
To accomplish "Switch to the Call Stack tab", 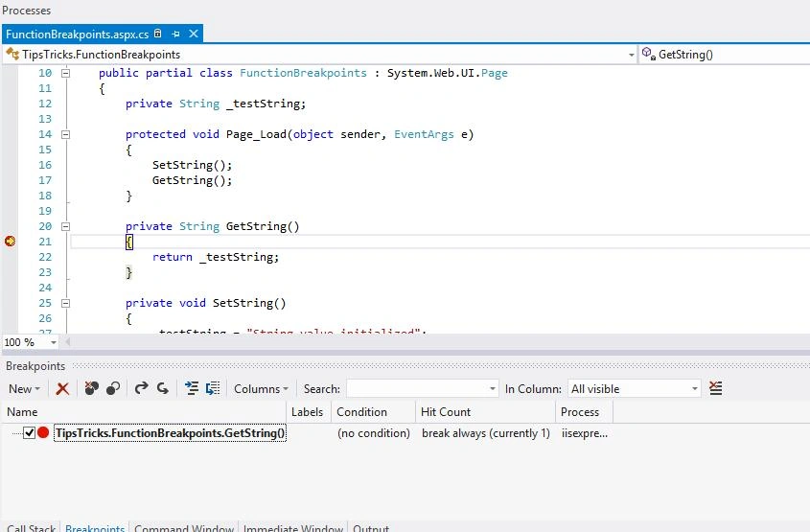I will 31,528.
